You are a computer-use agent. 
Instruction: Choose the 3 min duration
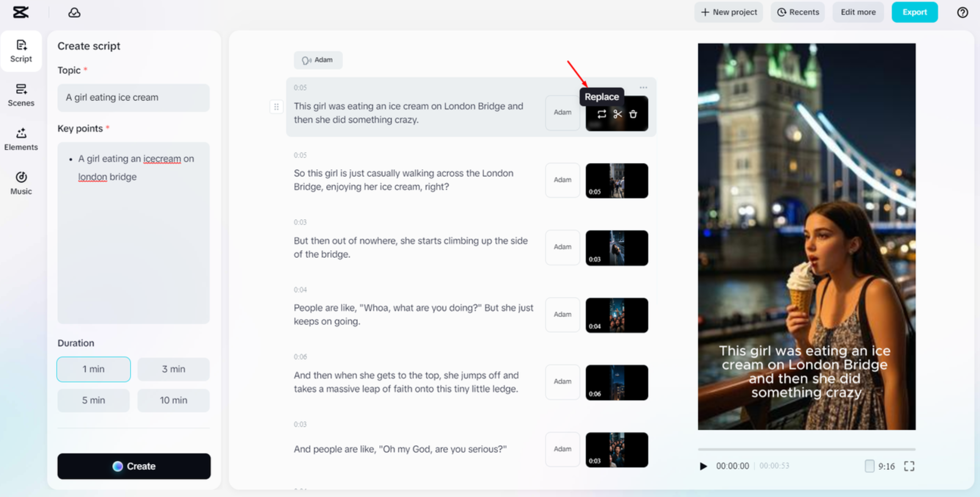173,369
